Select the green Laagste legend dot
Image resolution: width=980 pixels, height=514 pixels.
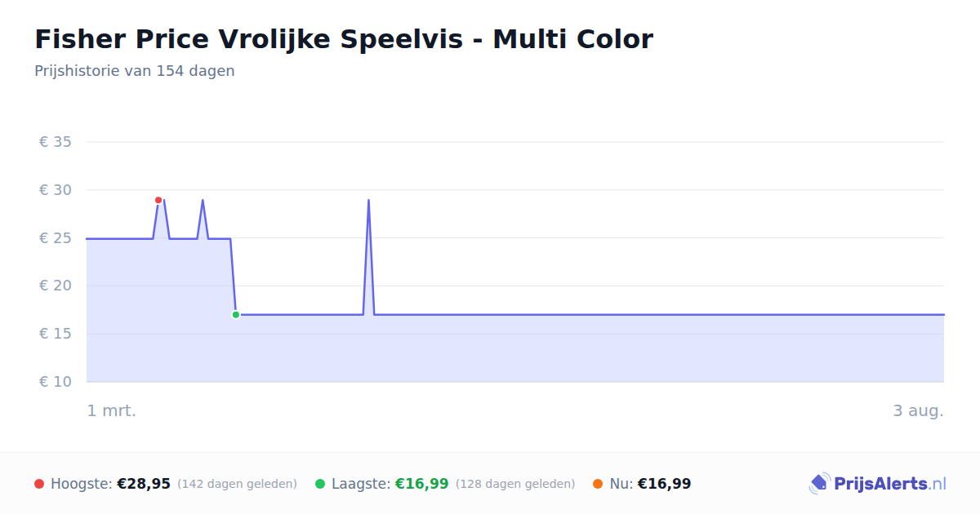320,484
